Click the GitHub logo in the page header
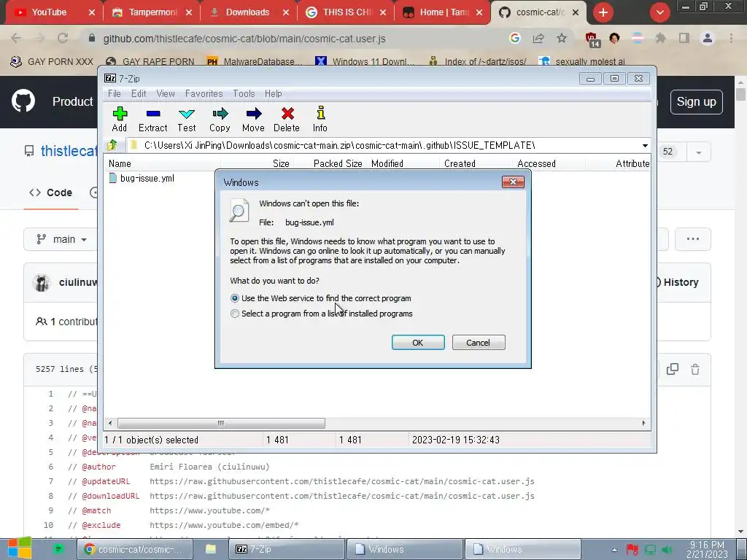 (23, 101)
